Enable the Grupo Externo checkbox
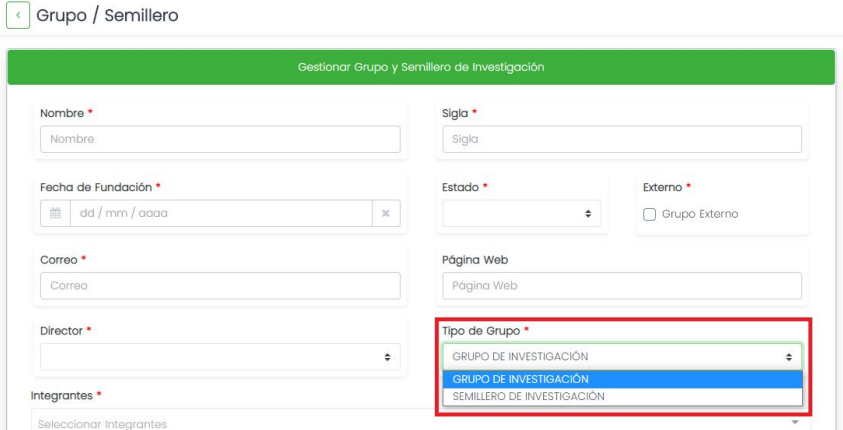Image resolution: width=843 pixels, height=430 pixels. click(x=649, y=214)
